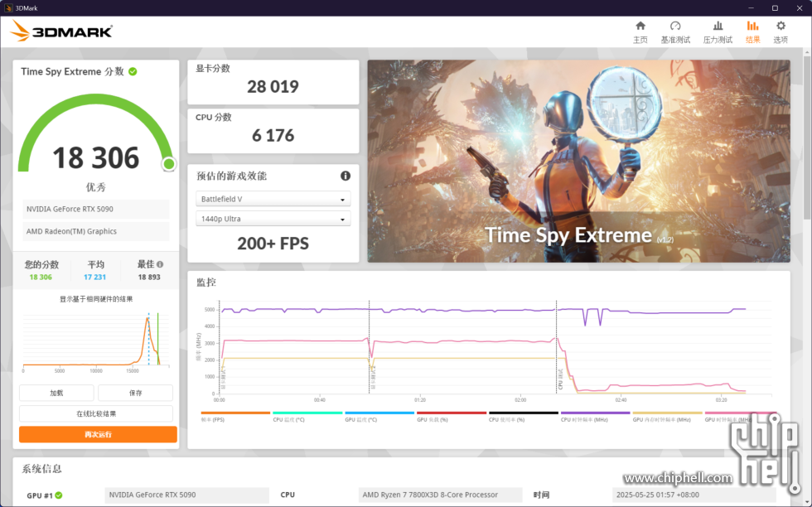Toggle the orange 帧率 (FPS) legend

point(235,413)
